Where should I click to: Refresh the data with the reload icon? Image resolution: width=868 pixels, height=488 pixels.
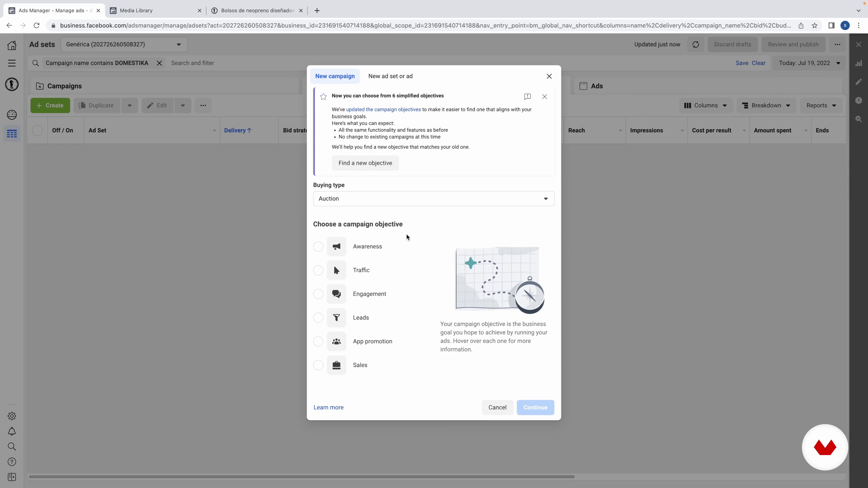(696, 45)
